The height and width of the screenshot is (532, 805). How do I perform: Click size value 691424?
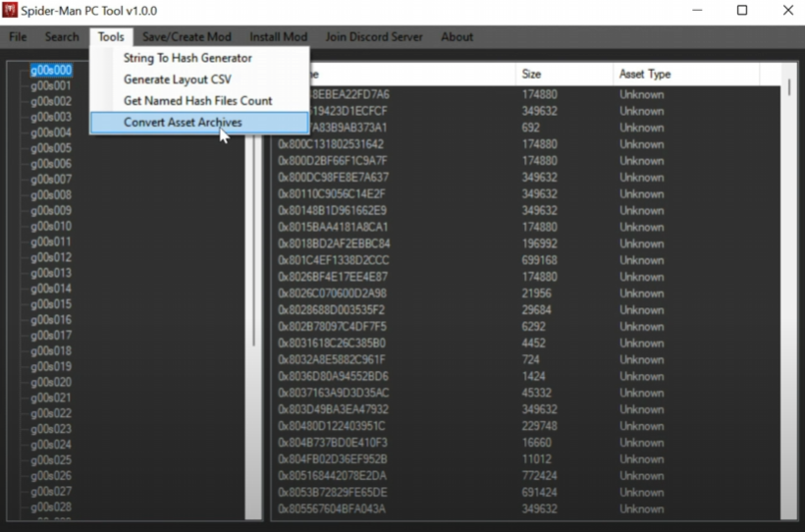pos(540,492)
